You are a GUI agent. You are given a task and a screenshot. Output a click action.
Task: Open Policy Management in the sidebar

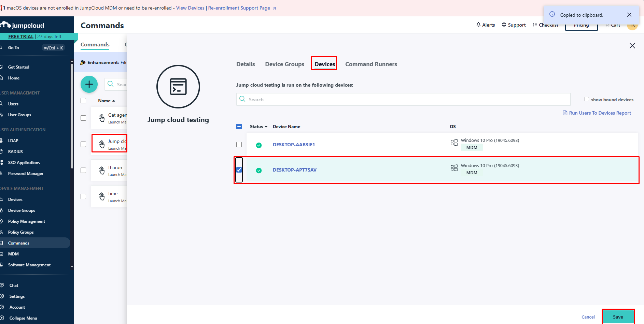tap(27, 221)
